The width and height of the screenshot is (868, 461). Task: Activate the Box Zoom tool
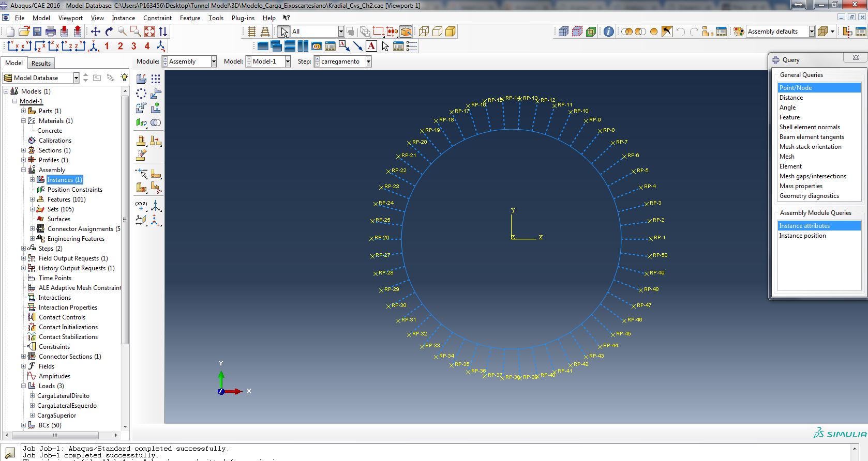(136, 32)
